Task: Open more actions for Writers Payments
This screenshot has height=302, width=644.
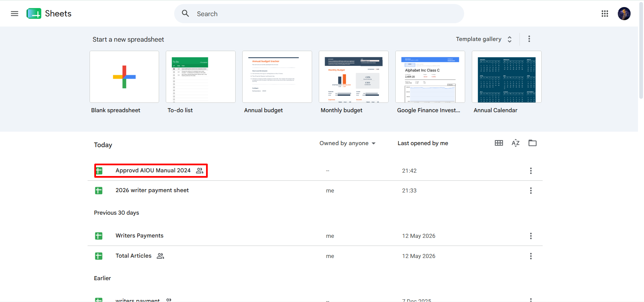Action: point(531,236)
